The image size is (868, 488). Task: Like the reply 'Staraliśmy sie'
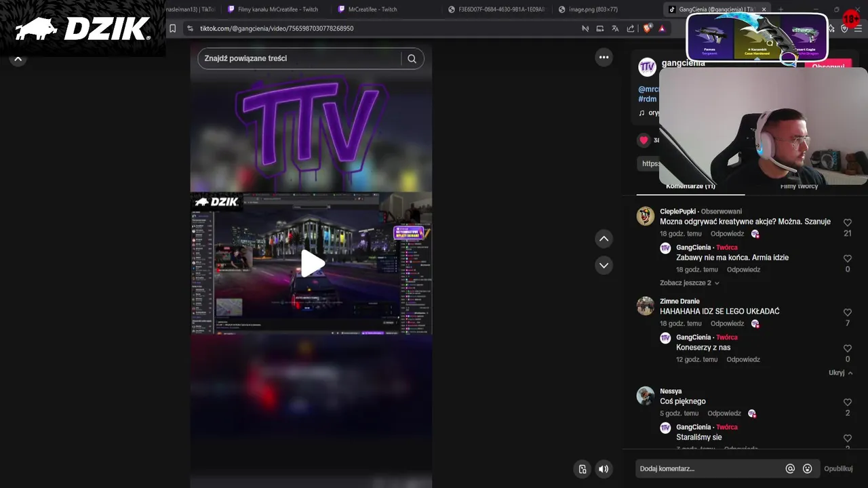tap(847, 438)
